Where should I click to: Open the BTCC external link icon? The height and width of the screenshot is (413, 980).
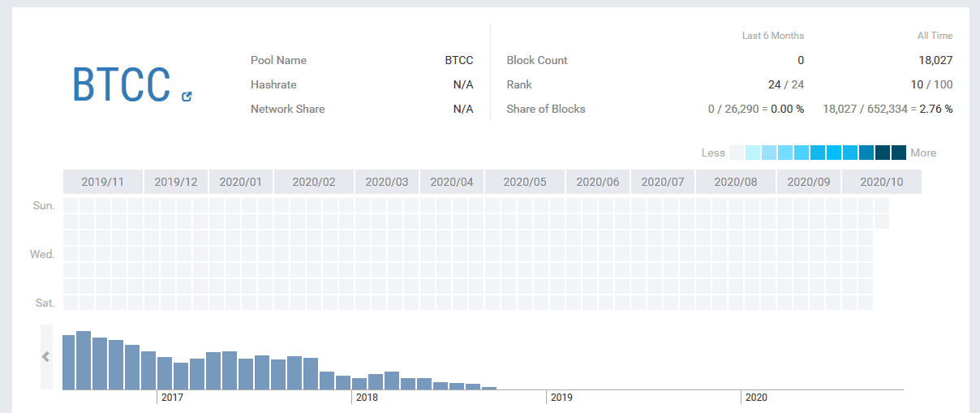coord(187,97)
